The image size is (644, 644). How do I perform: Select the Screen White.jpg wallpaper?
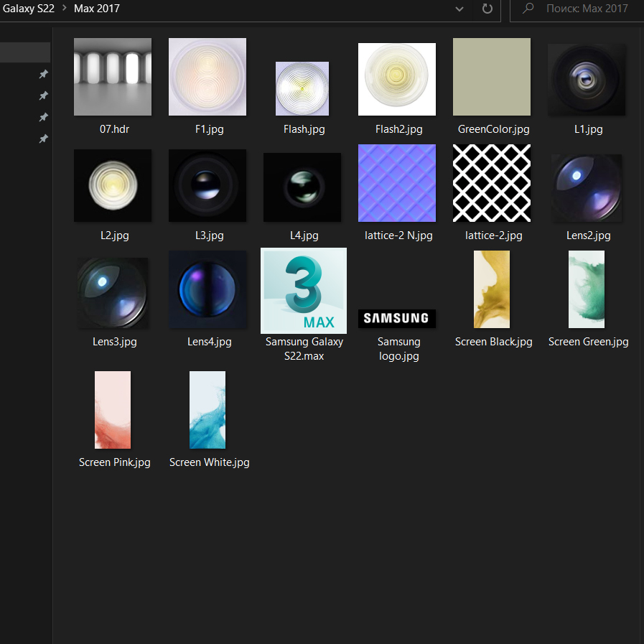(x=207, y=410)
